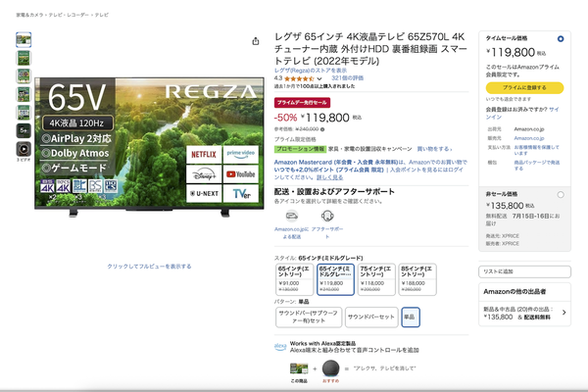Viewport: 588px width, 392px height.
Task: Open the after-support headset icon
Action: (x=327, y=216)
